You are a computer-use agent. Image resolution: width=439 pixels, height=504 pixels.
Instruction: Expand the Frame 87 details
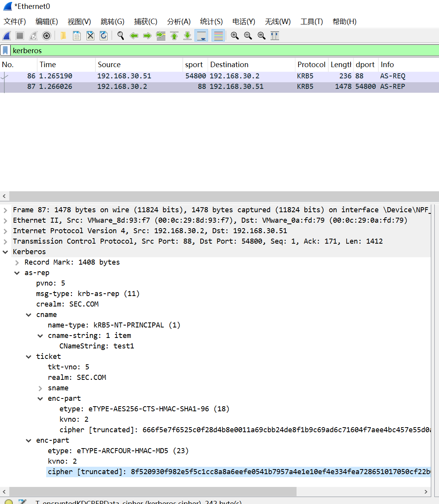coord(5,210)
